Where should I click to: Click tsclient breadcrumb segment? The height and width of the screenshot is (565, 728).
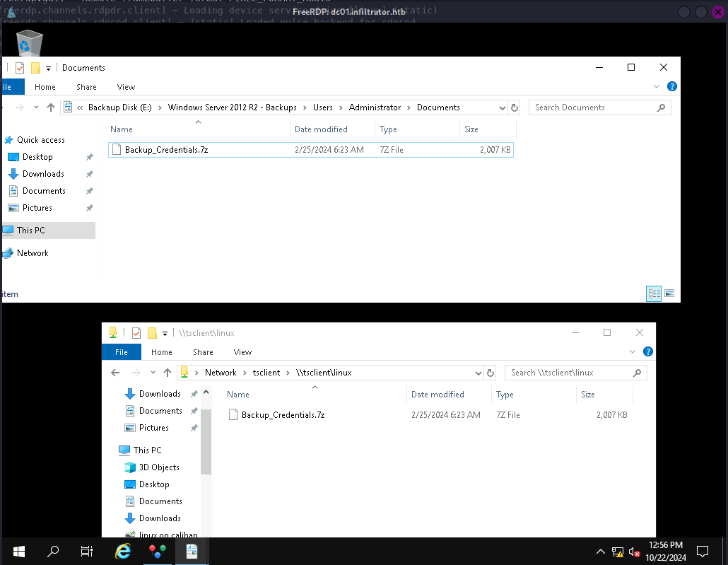[x=266, y=373]
